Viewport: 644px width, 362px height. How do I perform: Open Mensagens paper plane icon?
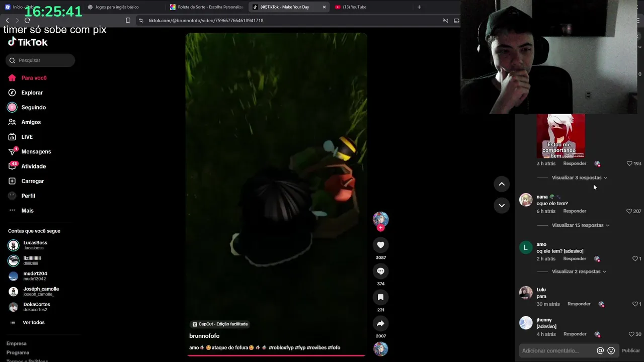(x=12, y=151)
